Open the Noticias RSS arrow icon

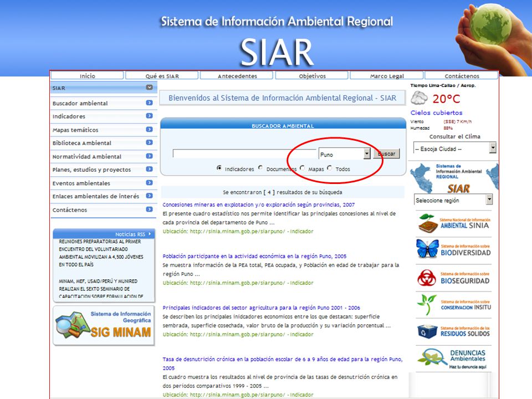pyautogui.click(x=150, y=234)
